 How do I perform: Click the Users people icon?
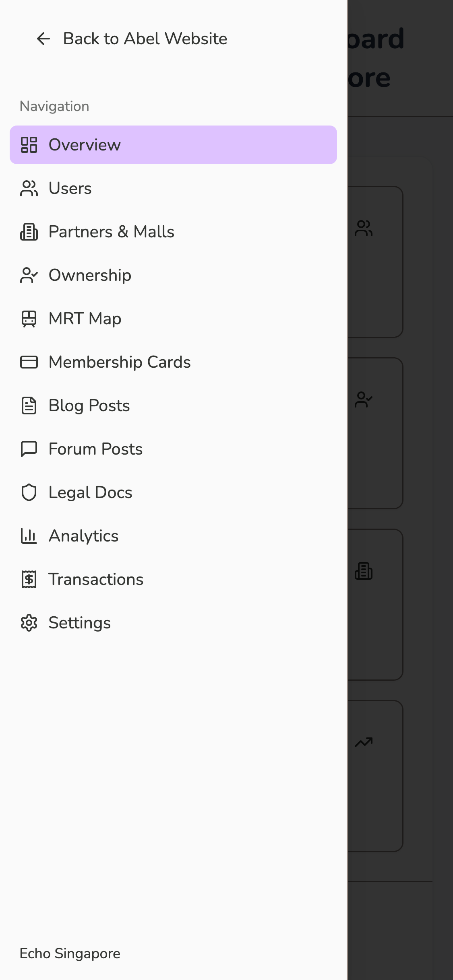point(29,188)
